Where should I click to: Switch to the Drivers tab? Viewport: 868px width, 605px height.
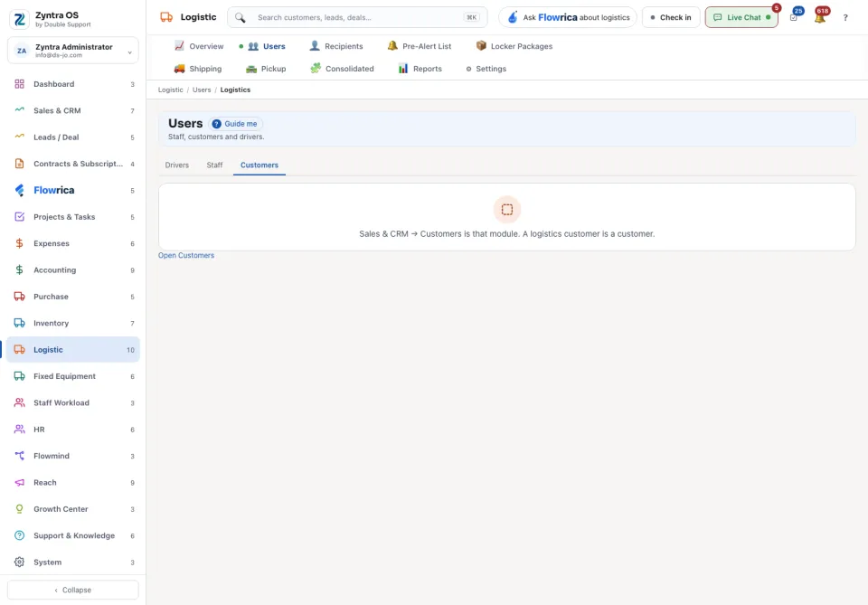pos(177,165)
